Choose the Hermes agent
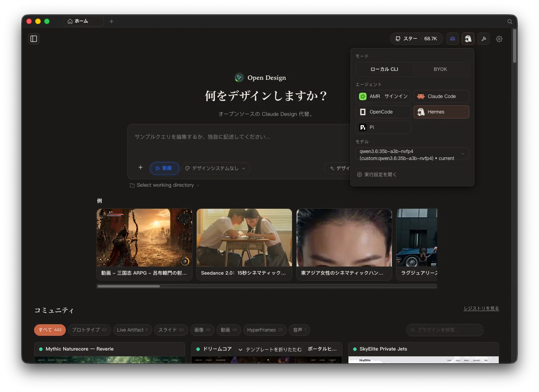This screenshot has height=392, width=539. 441,112
